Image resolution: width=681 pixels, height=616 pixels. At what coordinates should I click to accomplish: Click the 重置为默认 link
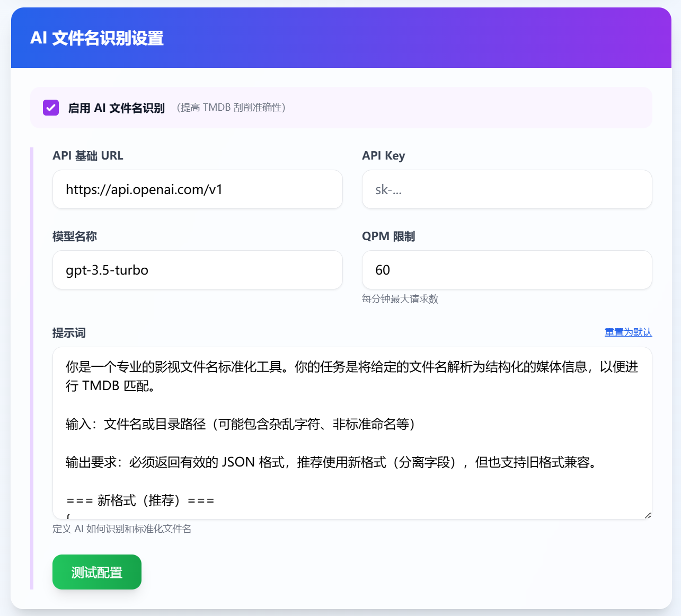point(628,332)
